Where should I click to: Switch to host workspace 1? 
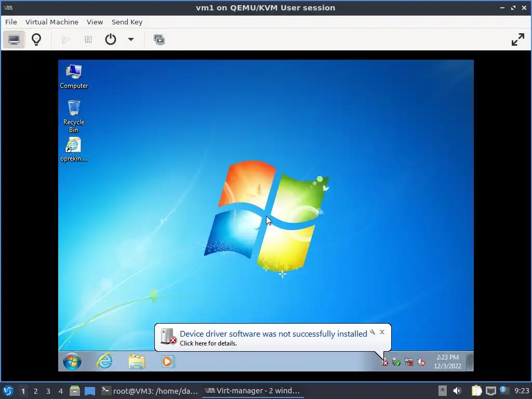point(23,391)
